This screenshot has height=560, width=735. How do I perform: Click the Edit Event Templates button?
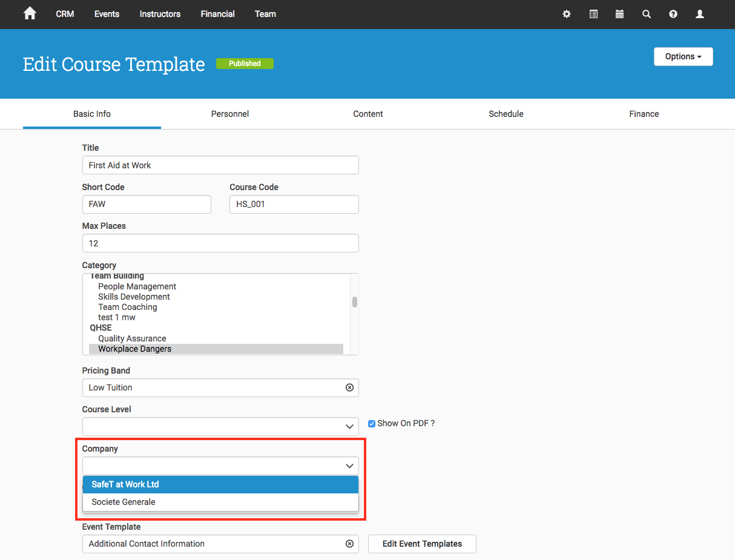click(422, 544)
